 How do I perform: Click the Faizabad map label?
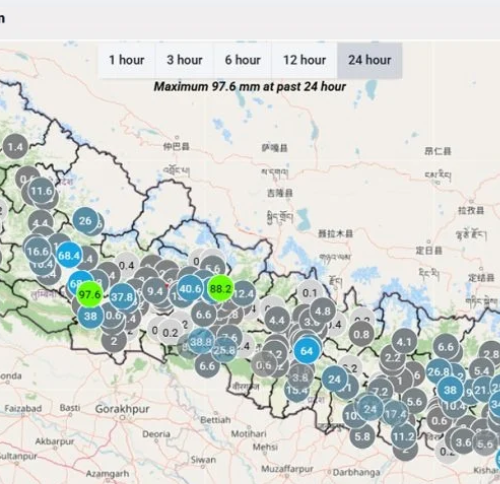pos(23,408)
